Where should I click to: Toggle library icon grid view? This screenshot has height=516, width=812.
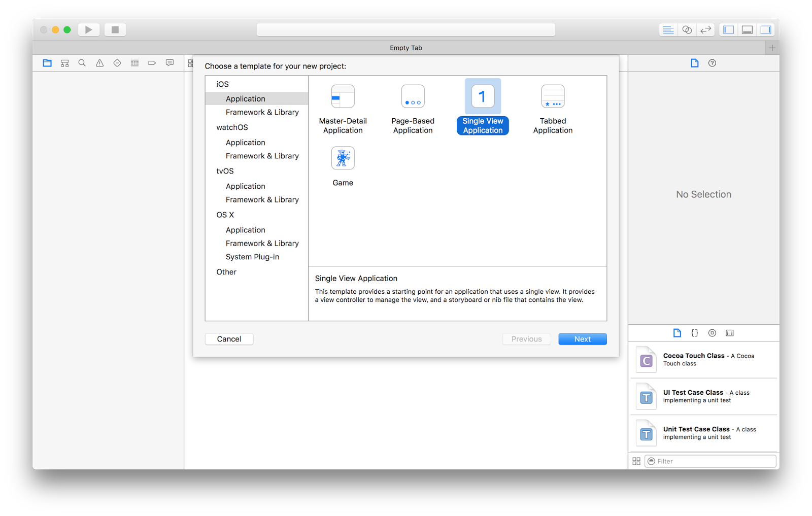[636, 461]
